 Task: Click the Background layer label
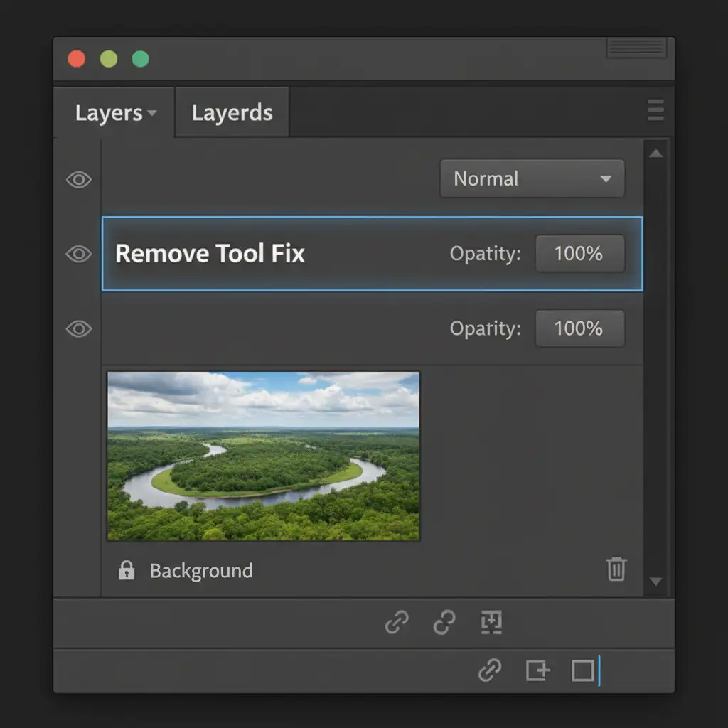coord(201,571)
